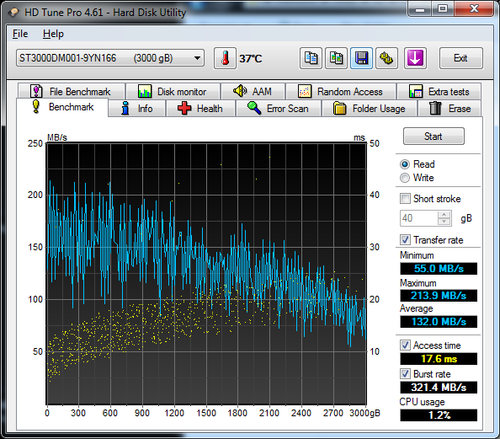Open the Error Scan tab
500x439 pixels.
point(278,108)
